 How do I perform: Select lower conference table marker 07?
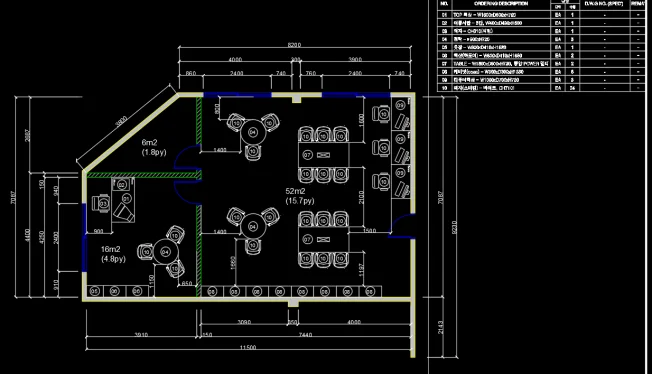pyautogui.click(x=307, y=240)
